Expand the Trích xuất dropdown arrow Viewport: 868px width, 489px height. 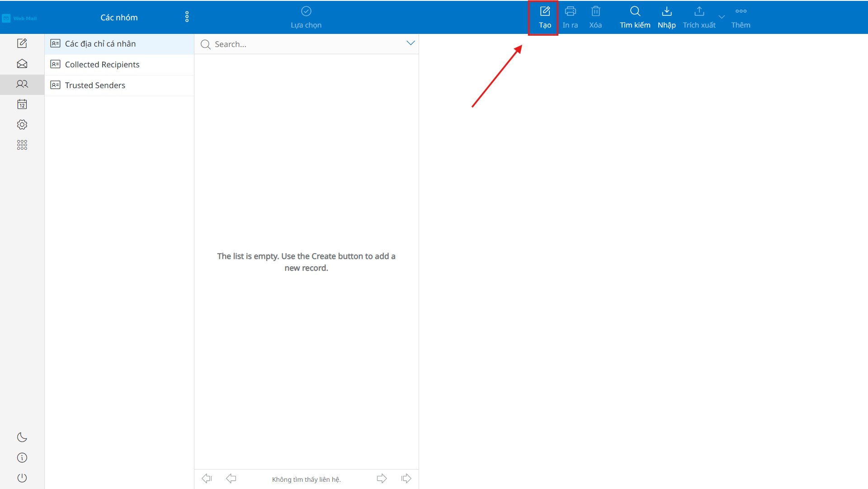(x=722, y=17)
